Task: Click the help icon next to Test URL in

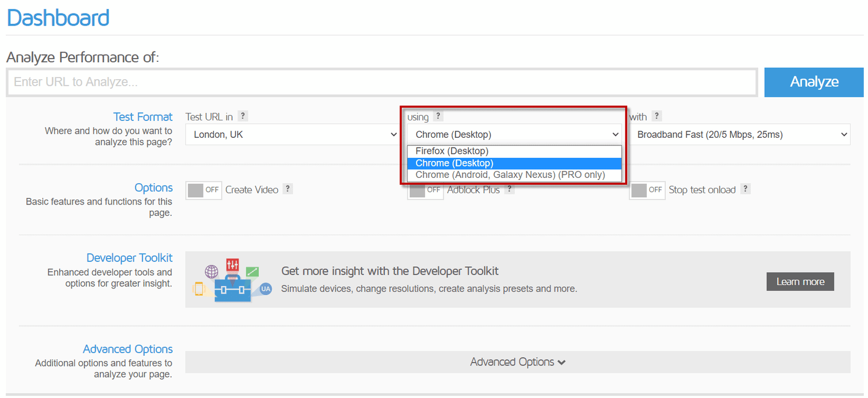Action: tap(243, 116)
